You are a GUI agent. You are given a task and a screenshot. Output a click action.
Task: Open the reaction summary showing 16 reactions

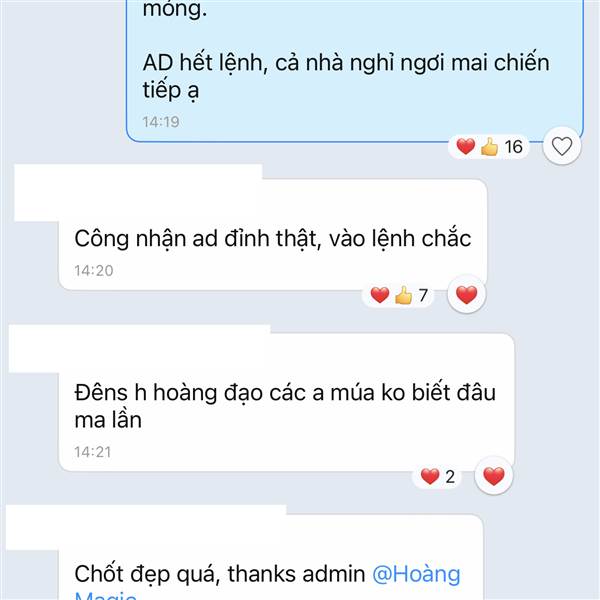point(489,147)
